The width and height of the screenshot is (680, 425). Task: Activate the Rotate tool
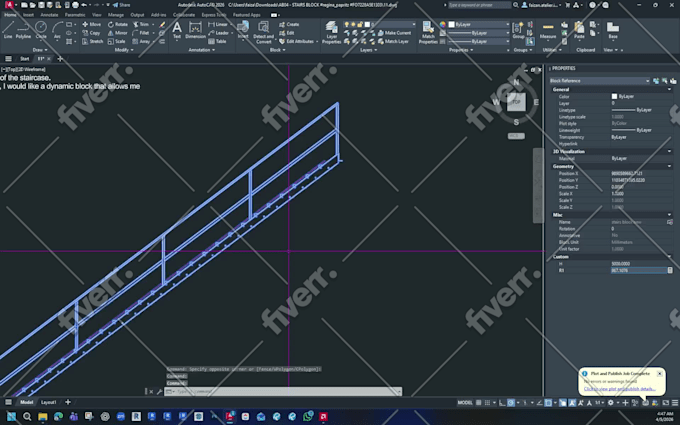(x=118, y=24)
